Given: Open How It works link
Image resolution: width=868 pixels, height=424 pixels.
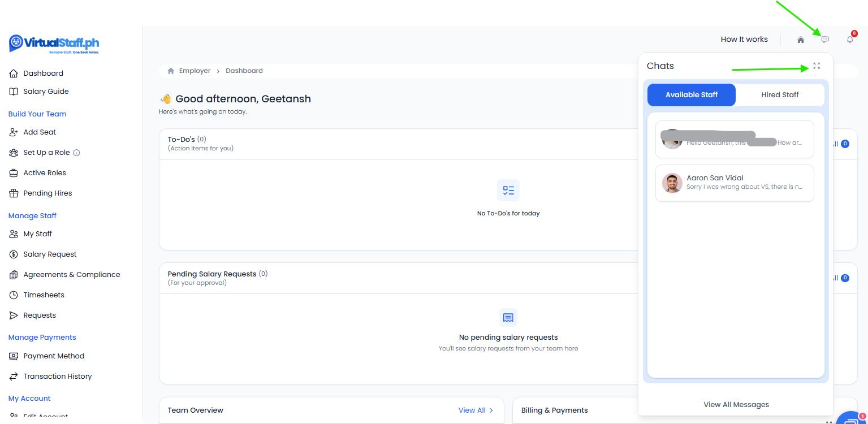Looking at the screenshot, I should [x=744, y=40].
